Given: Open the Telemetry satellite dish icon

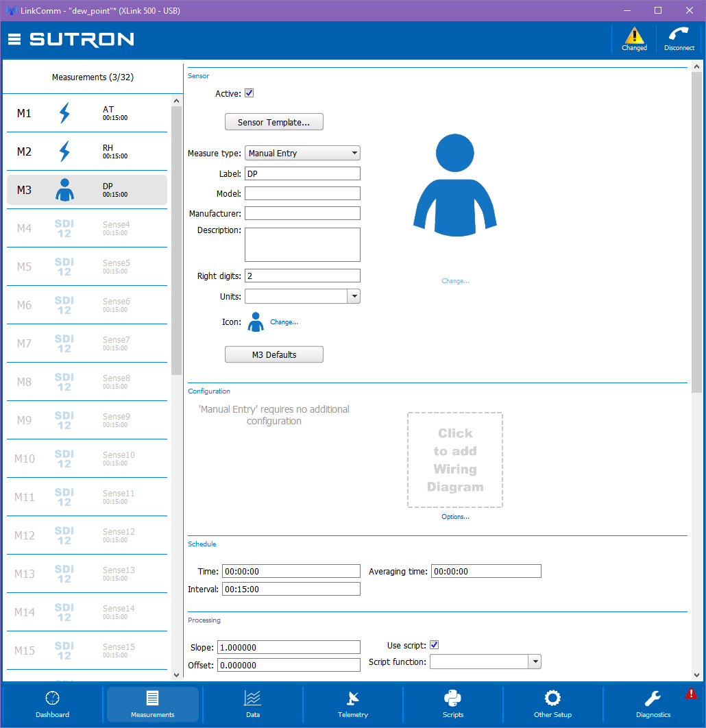Looking at the screenshot, I should [353, 698].
